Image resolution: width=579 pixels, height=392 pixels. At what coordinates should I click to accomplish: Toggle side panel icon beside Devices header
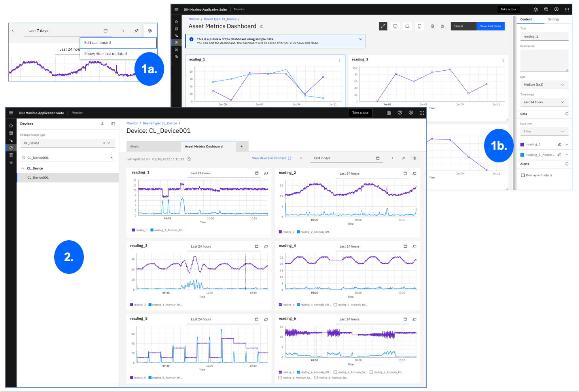tap(113, 124)
